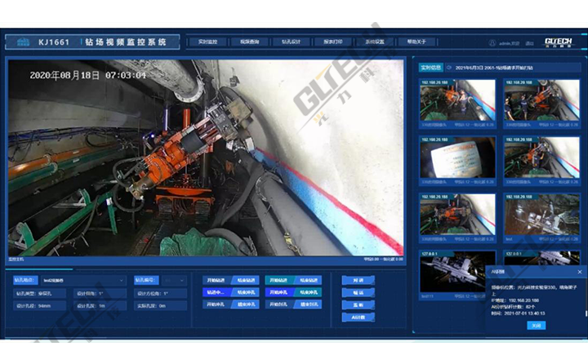Click the 钻孔类型 field
The height and width of the screenshot is (364, 588).
click(40, 294)
